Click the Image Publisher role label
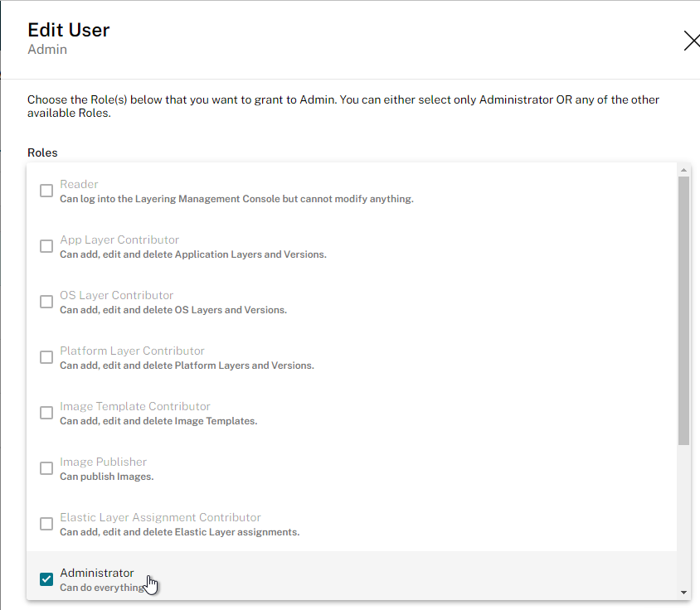The height and width of the screenshot is (610, 700). 103,462
